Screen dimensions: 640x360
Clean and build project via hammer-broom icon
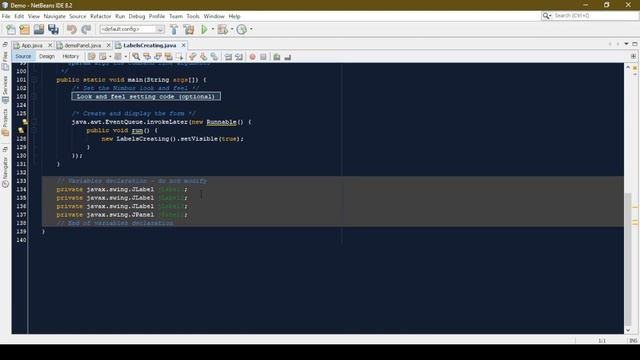189,29
